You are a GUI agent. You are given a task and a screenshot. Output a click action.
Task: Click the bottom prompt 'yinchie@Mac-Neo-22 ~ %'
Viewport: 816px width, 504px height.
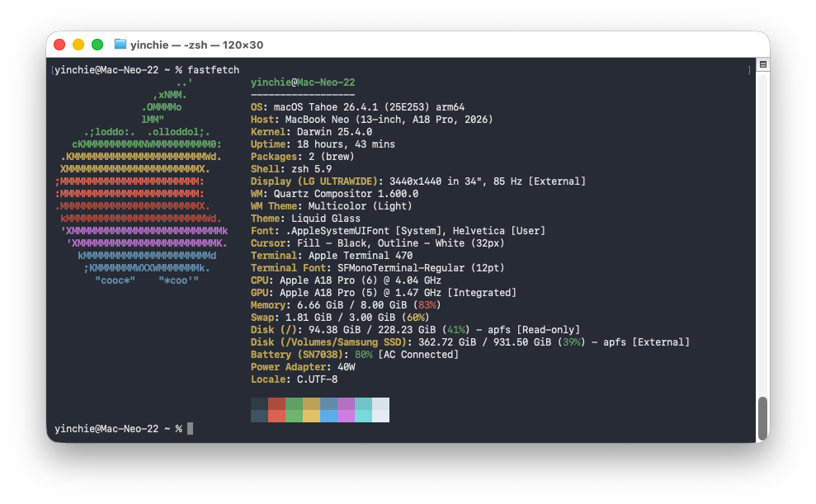point(118,429)
